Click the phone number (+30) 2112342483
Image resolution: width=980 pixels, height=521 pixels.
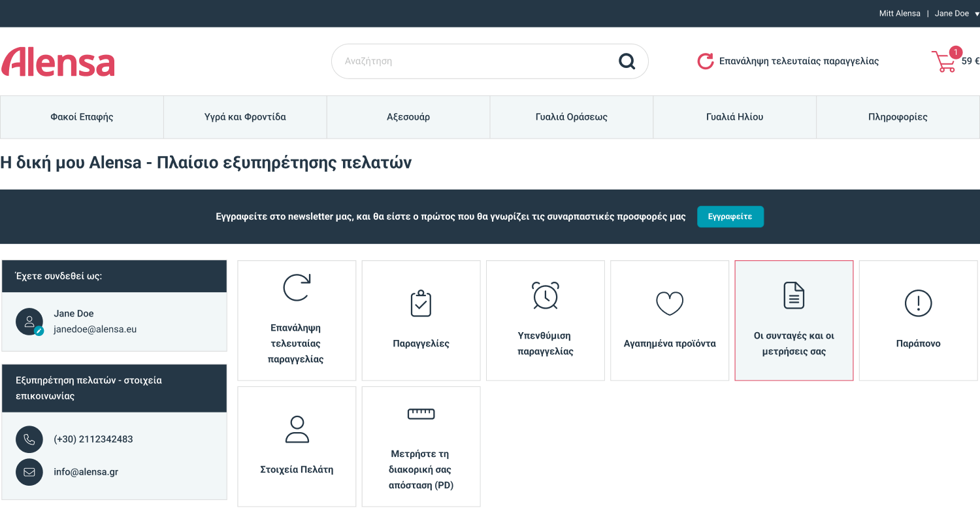93,439
